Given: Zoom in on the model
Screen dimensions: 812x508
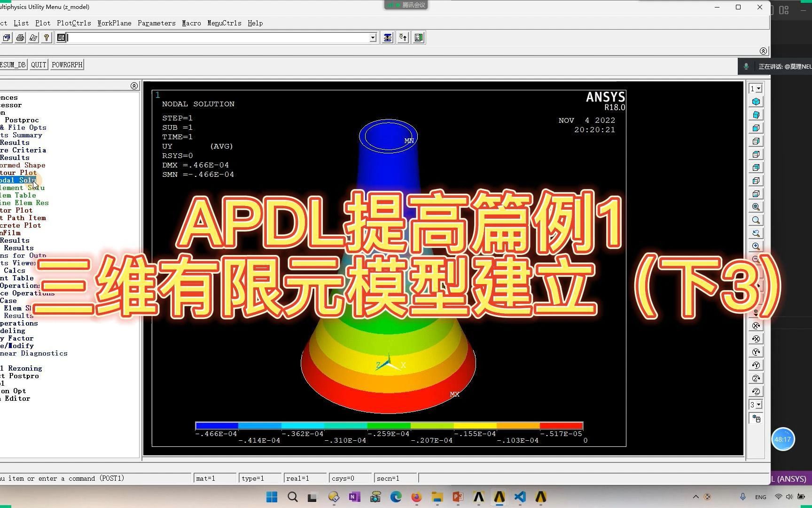Looking at the screenshot, I should click(756, 246).
